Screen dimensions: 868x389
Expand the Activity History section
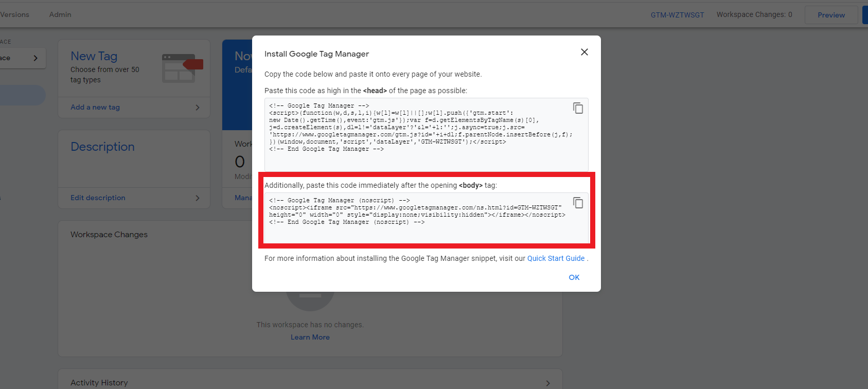point(547,383)
